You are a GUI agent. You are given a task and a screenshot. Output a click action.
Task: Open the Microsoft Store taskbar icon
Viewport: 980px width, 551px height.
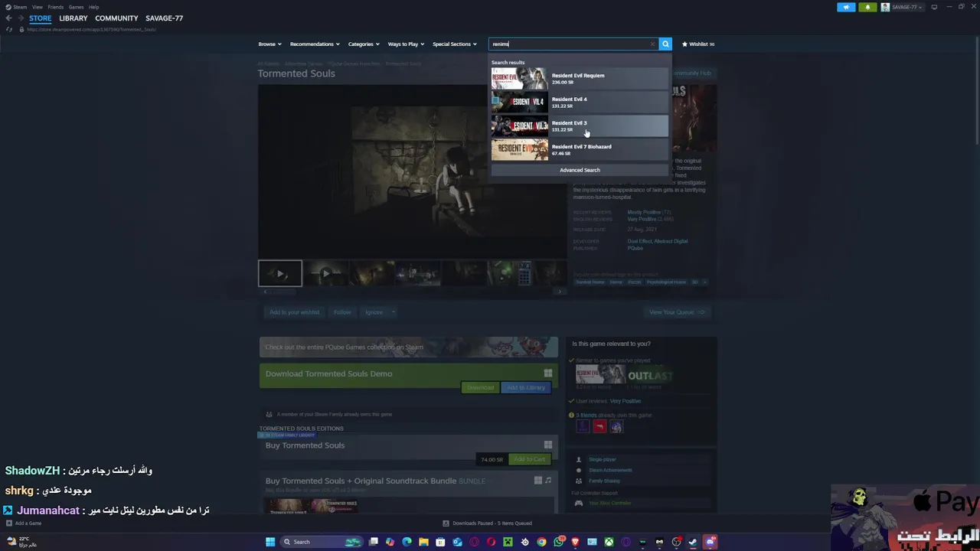440,542
